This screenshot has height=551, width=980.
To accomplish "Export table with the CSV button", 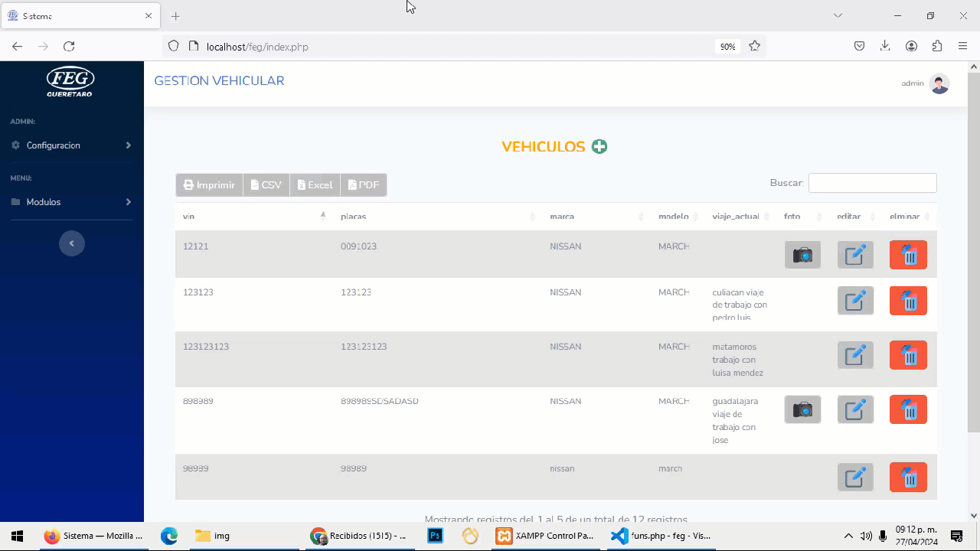I will pyautogui.click(x=266, y=185).
